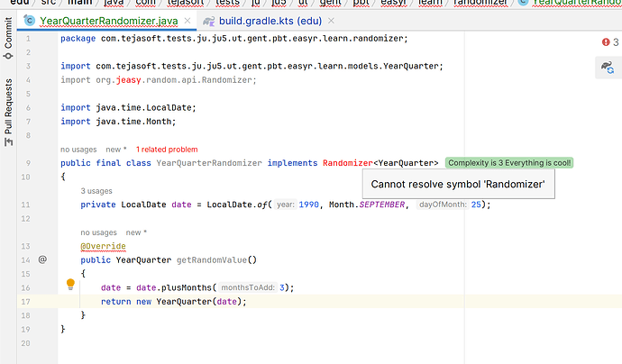Switch to build.gradle.kts (edu) tab
This screenshot has width=622, height=364.
(270, 21)
